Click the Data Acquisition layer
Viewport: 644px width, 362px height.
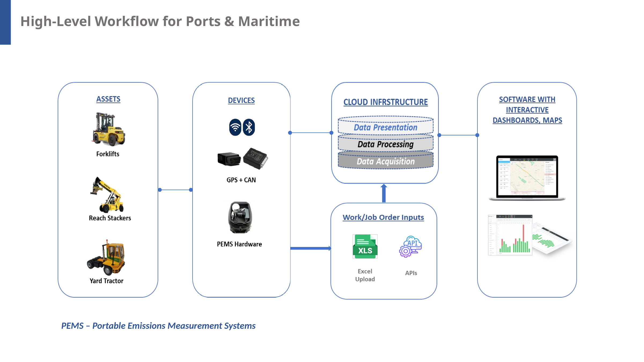[x=385, y=161]
